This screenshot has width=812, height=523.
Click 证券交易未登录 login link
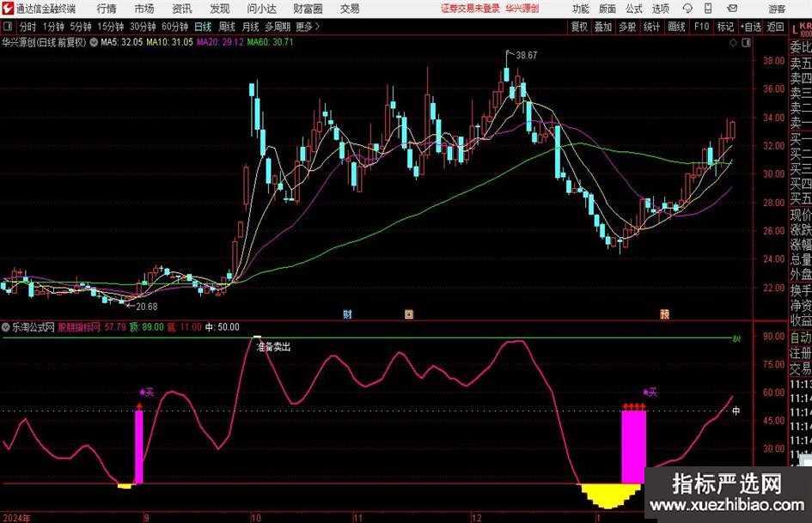469,9
